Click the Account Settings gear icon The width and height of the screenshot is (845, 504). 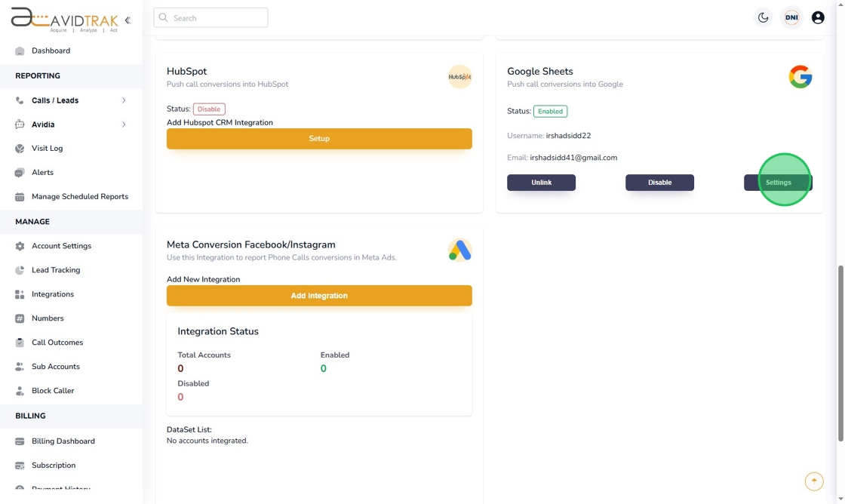click(20, 246)
